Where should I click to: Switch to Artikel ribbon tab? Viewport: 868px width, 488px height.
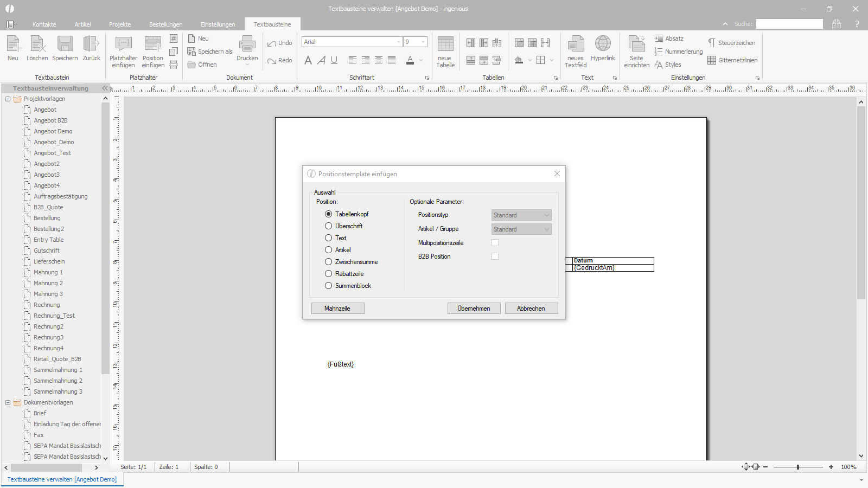pyautogui.click(x=82, y=24)
